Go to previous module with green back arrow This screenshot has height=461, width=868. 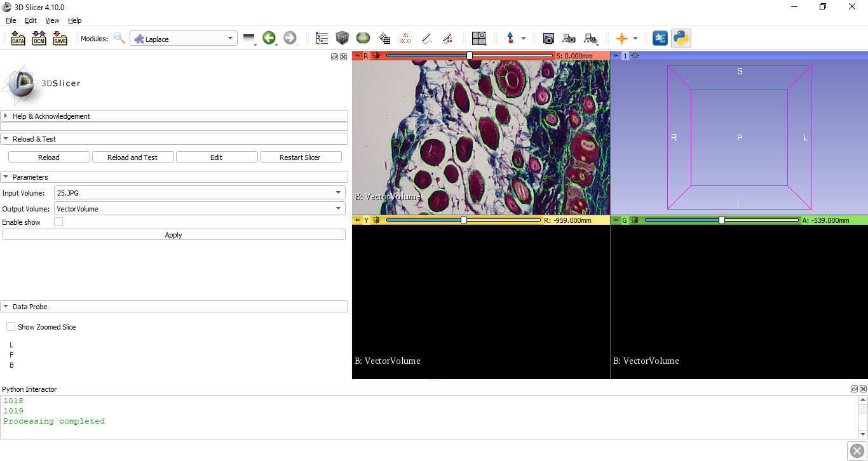point(269,39)
